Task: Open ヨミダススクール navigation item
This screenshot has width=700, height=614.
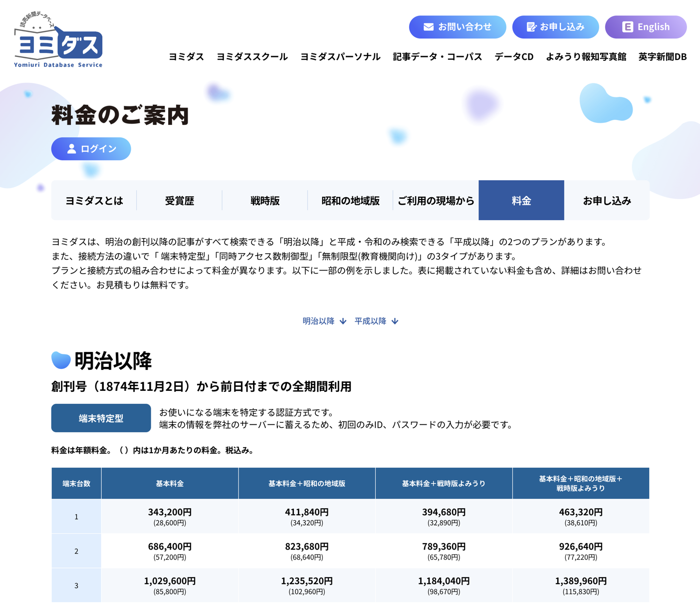Action: click(x=252, y=56)
